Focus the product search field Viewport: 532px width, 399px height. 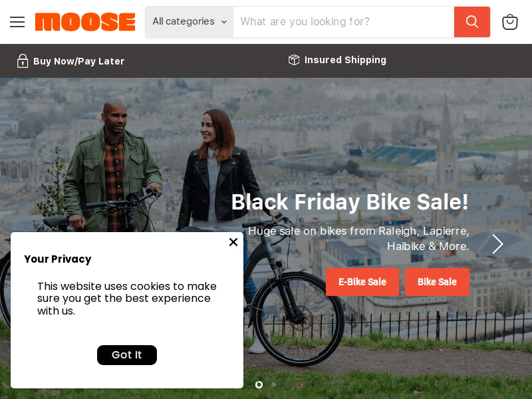click(343, 22)
